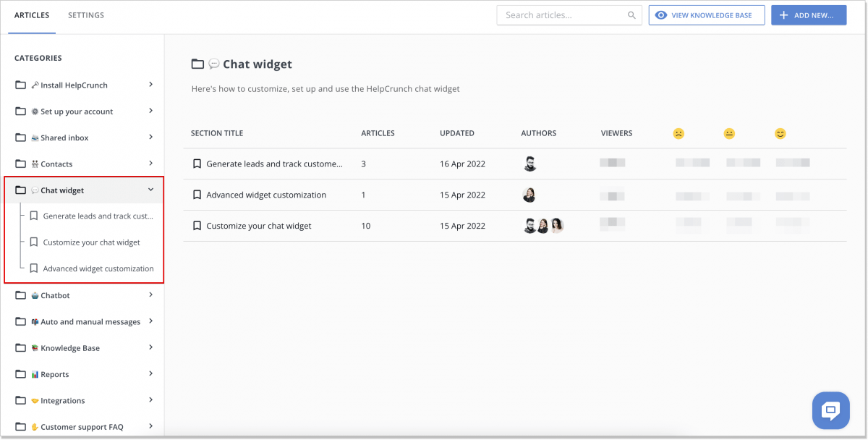Open the gear icon for Set up your account
The image size is (868, 440).
click(35, 111)
